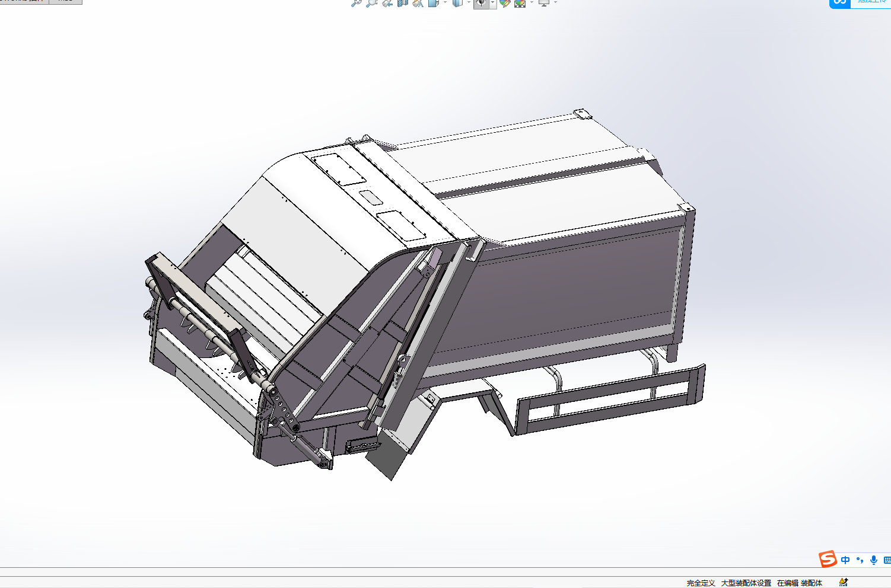Expand the View Orientation dropdown arrow
The height and width of the screenshot is (588, 891).
(445, 2)
